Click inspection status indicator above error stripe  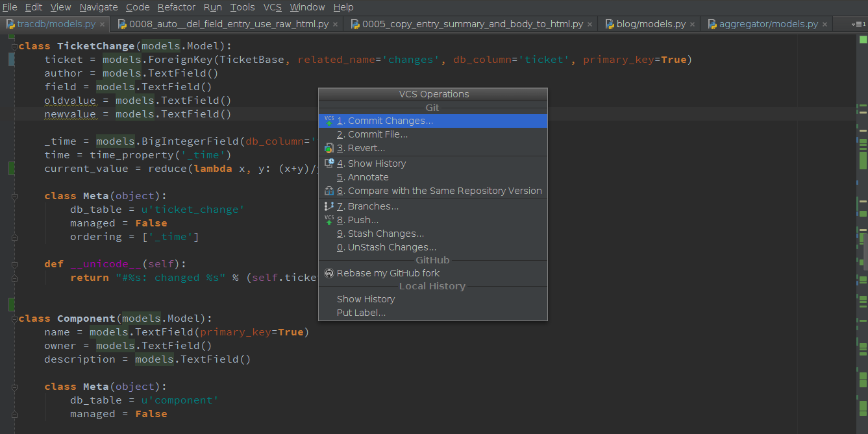tap(863, 41)
